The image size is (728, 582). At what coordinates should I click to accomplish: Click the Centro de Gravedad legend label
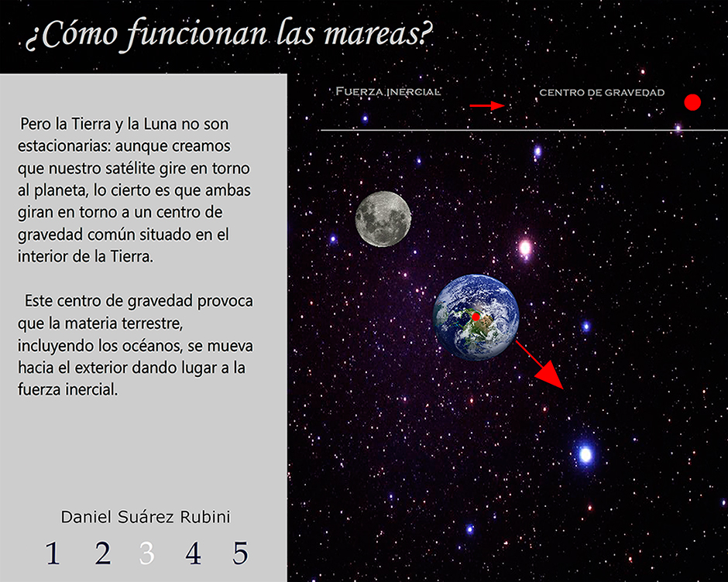click(602, 92)
